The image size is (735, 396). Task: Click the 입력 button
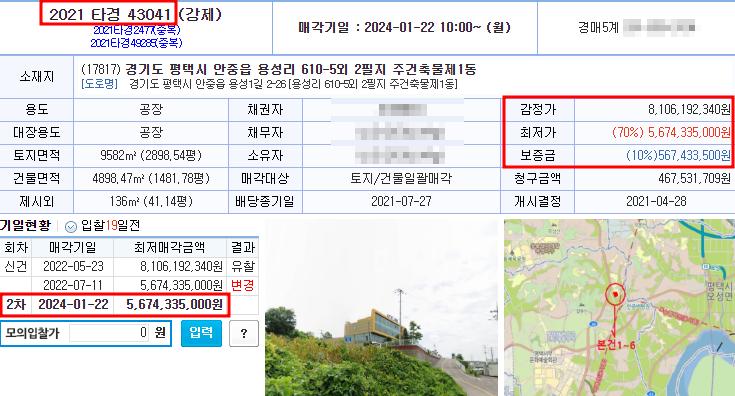tap(201, 333)
